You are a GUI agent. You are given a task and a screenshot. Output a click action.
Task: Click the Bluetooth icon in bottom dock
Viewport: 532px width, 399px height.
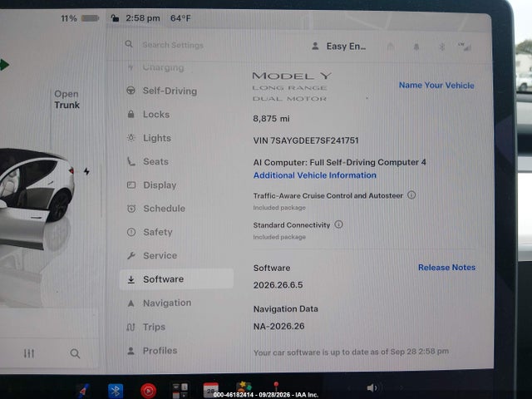[116, 391]
